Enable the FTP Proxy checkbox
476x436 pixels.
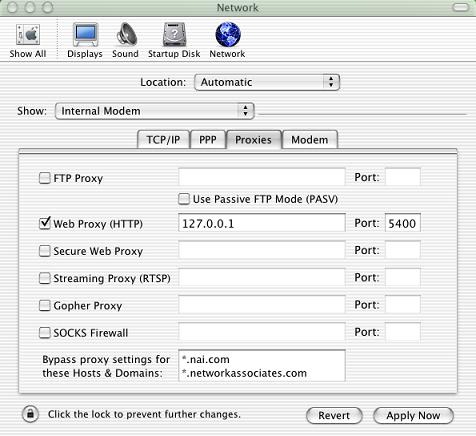(45, 178)
